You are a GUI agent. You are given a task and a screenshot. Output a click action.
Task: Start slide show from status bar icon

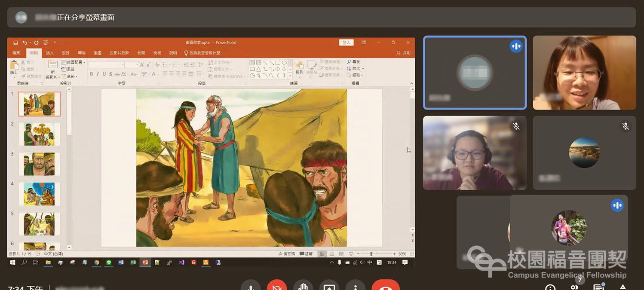351,254
